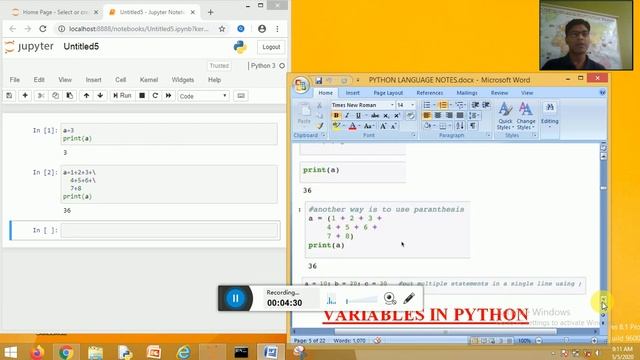
Task: Toggle Strikethrough formatting in Word
Action: coord(375,116)
